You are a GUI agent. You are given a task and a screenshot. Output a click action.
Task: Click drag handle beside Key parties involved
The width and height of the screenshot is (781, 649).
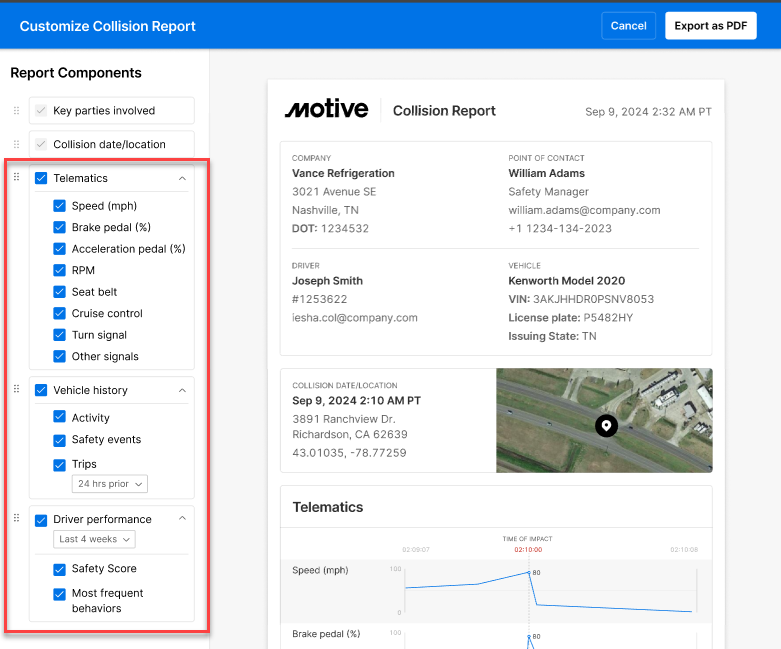pos(16,111)
